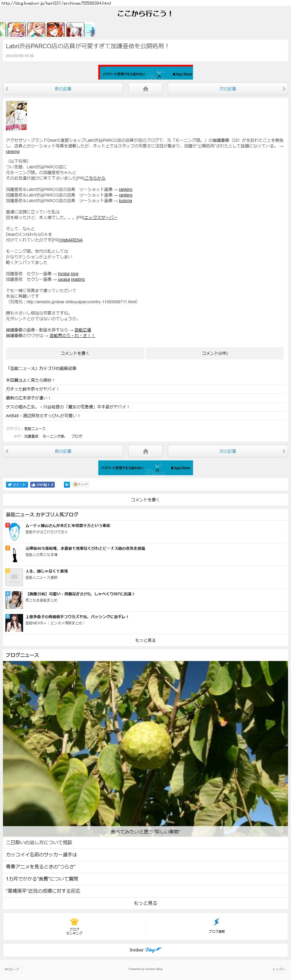Viewport: 291px width, 980px height.
Task: Click the livedoor Blog logo
Action: click(145, 950)
